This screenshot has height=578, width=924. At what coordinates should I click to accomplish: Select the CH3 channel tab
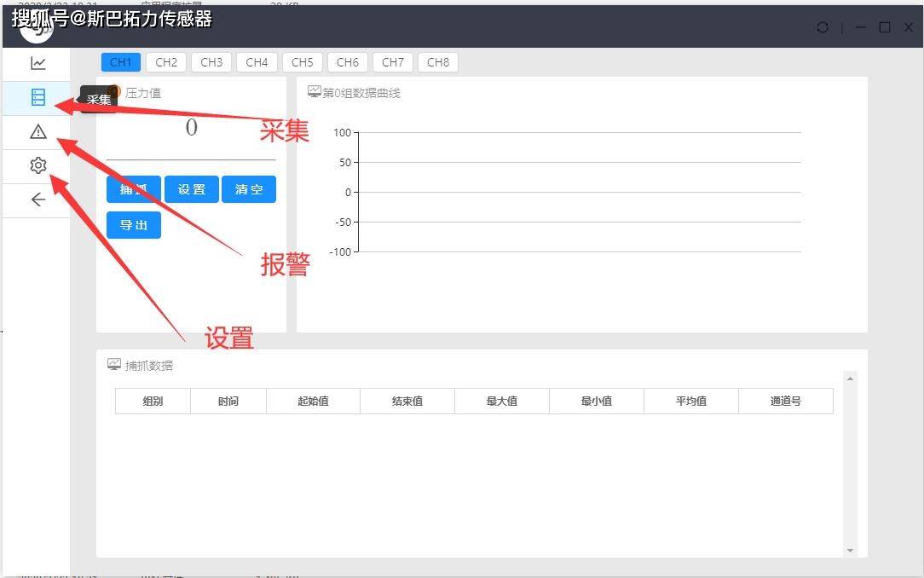211,62
